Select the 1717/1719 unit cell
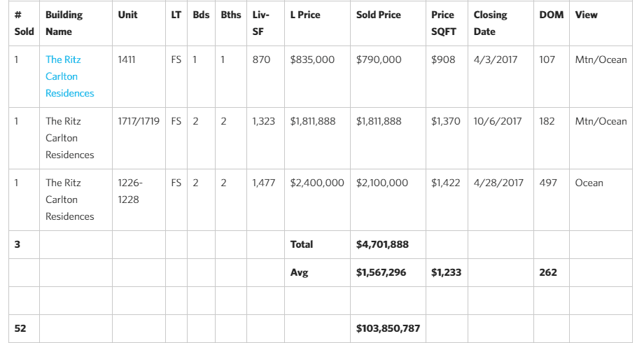 pyautogui.click(x=139, y=121)
